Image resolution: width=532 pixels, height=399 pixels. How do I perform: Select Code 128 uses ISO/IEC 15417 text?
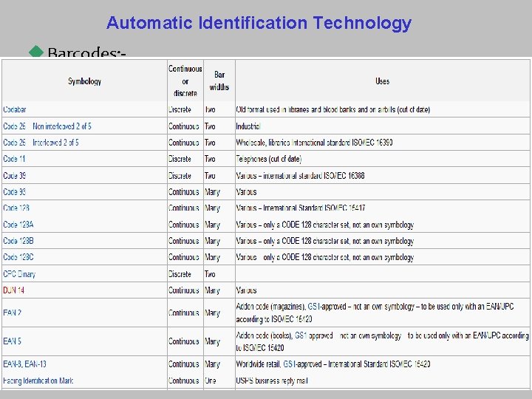pyautogui.click(x=301, y=208)
